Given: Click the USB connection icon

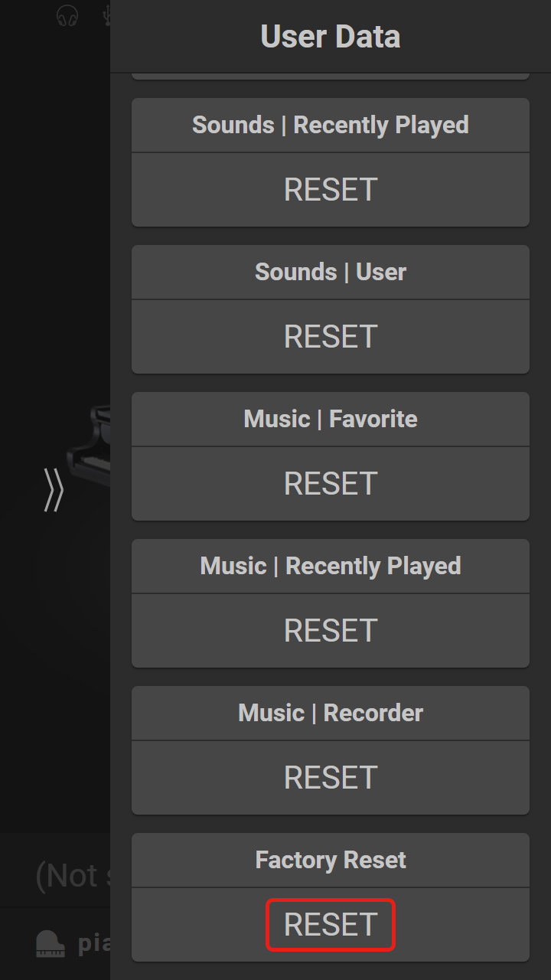Looking at the screenshot, I should pyautogui.click(x=107, y=15).
